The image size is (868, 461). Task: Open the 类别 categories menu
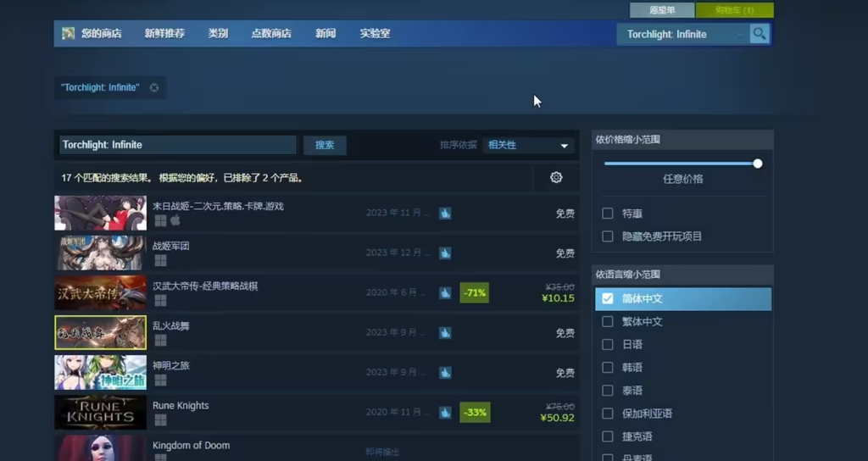tap(218, 33)
